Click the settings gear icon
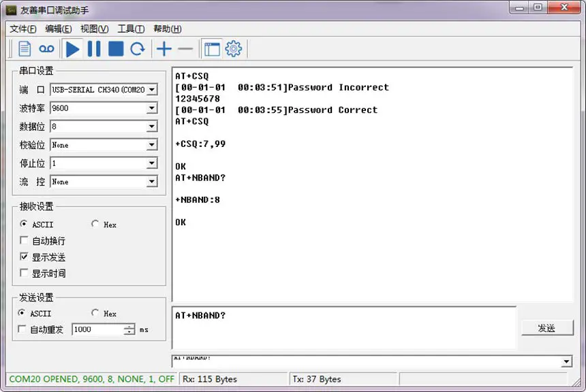586x392 pixels. [x=233, y=48]
